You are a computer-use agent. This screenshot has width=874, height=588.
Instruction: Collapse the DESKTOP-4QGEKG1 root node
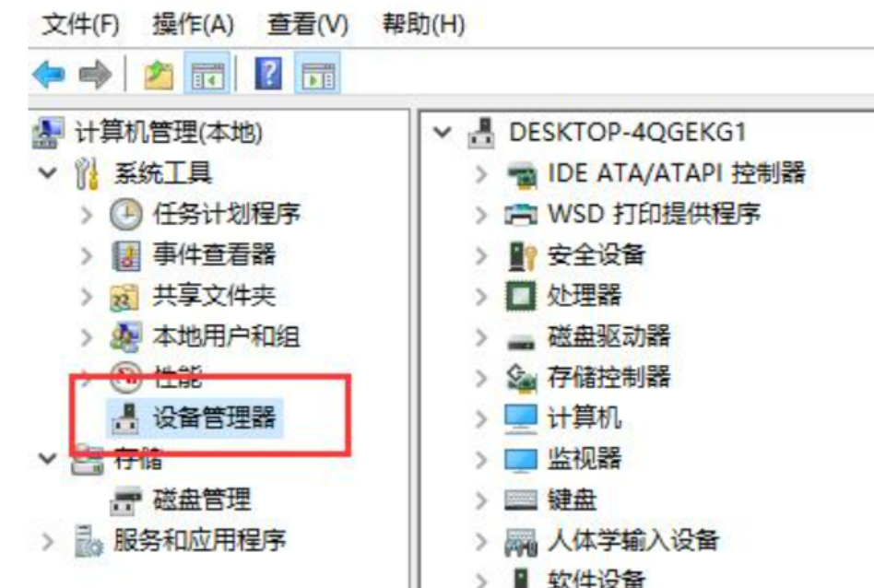443,133
